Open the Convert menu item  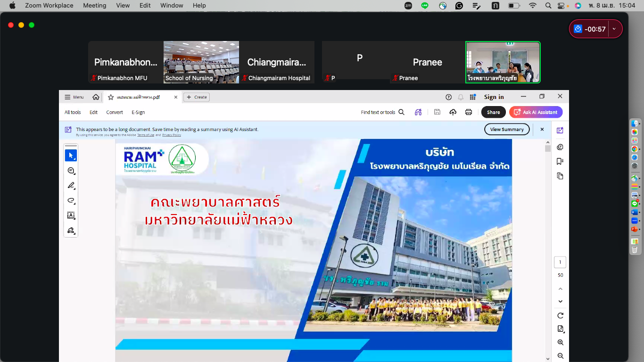point(115,112)
